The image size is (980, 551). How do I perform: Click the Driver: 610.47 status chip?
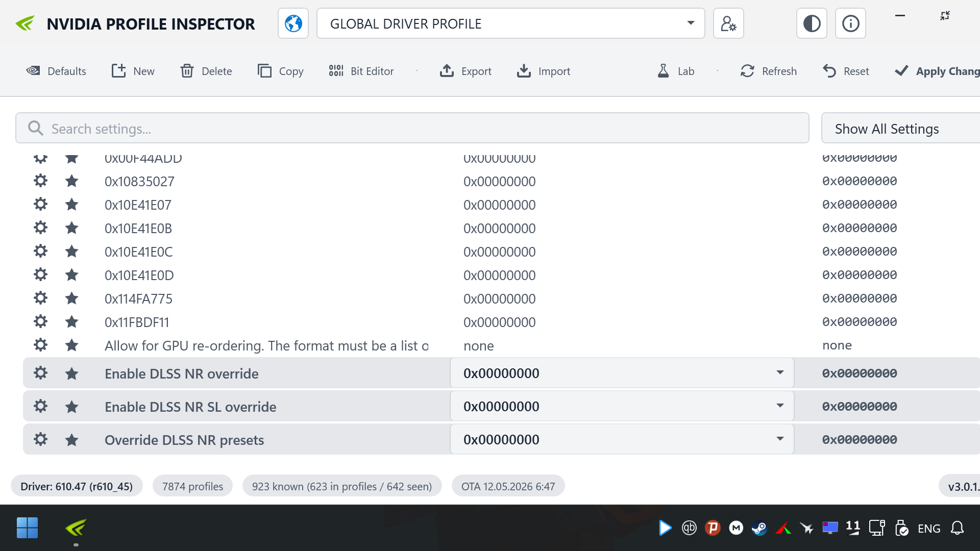(x=77, y=486)
